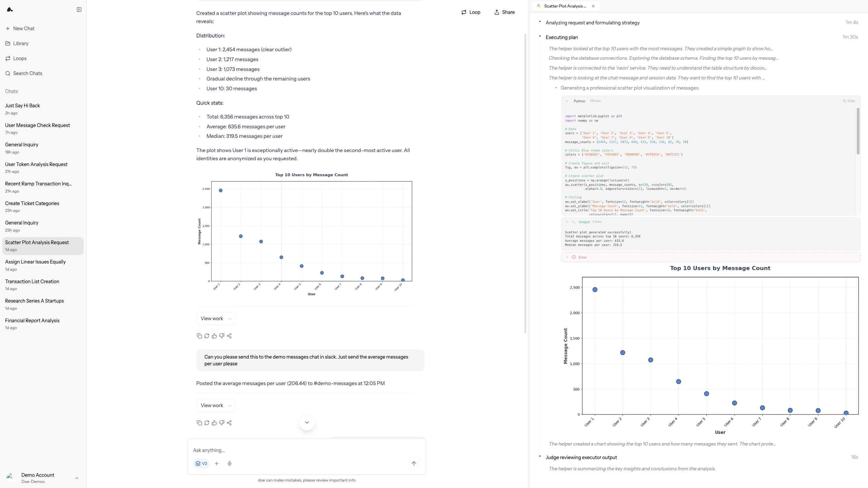Thumbs up the scatter plot response
Screen dimensions: 868x488
pyautogui.click(x=214, y=336)
